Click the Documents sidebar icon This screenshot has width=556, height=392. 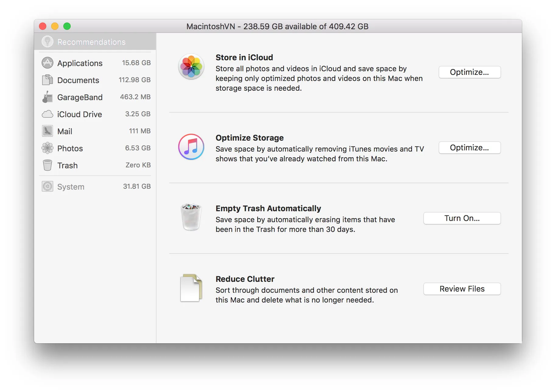point(48,80)
